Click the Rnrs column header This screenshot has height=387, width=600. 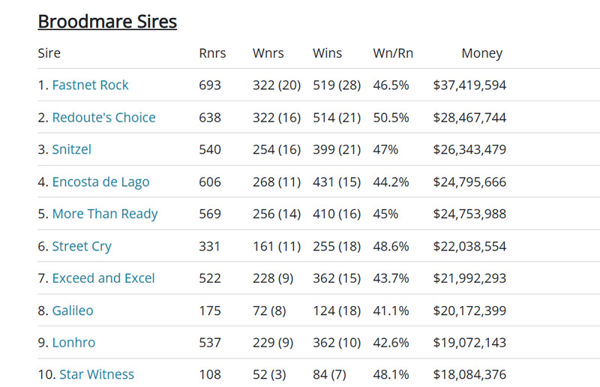212,53
